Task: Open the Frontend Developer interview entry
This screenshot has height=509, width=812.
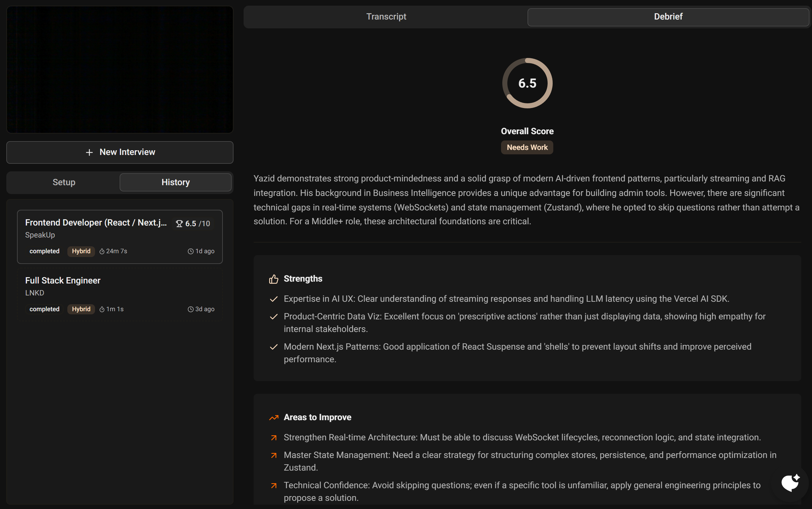Action: click(96, 223)
